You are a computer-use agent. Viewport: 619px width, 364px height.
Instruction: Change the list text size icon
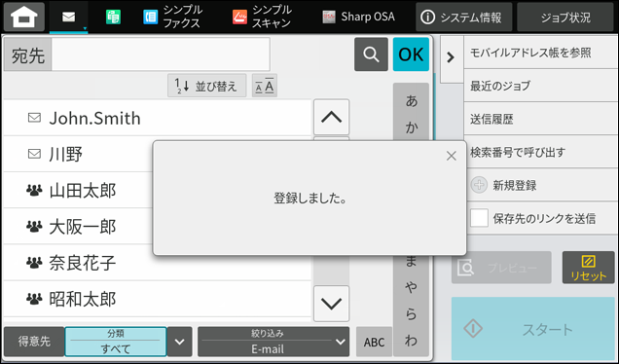[265, 86]
